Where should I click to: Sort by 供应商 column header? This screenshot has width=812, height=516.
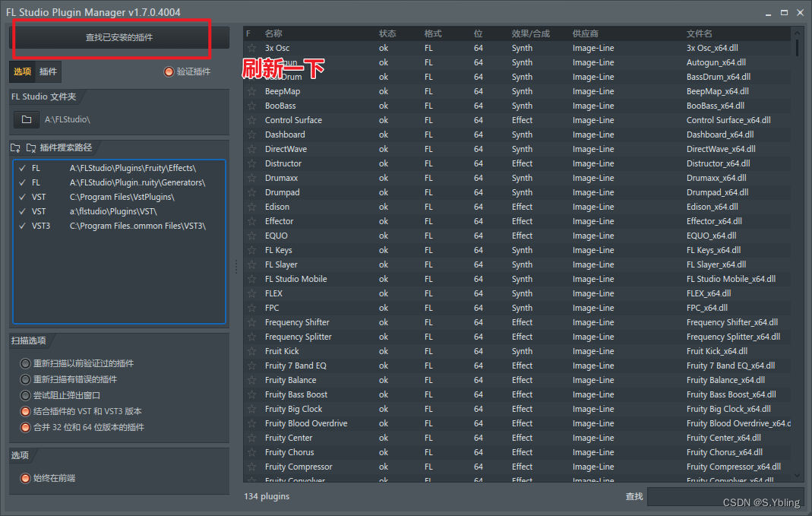tap(586, 33)
